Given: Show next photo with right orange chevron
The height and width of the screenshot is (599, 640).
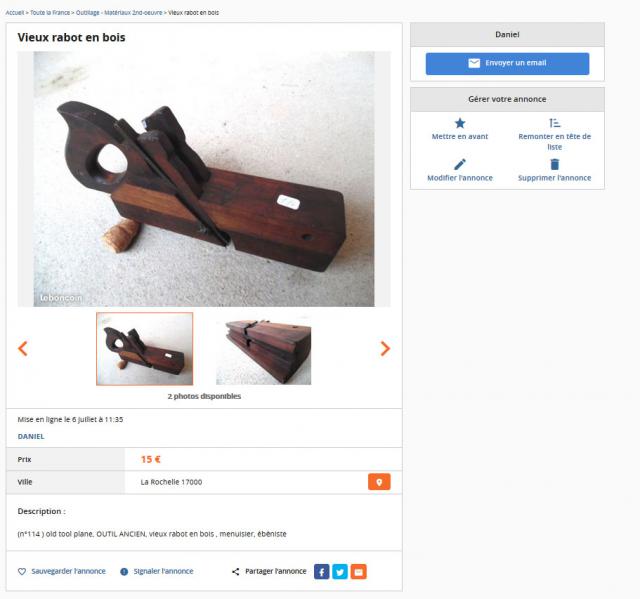Looking at the screenshot, I should 385,348.
